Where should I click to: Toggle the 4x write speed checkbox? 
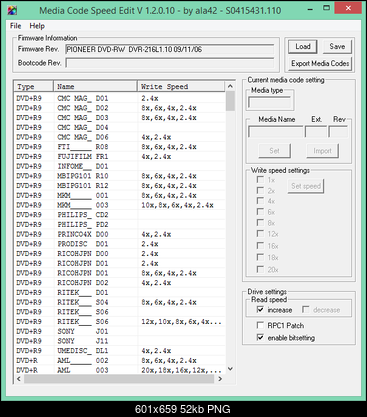pyautogui.click(x=260, y=201)
